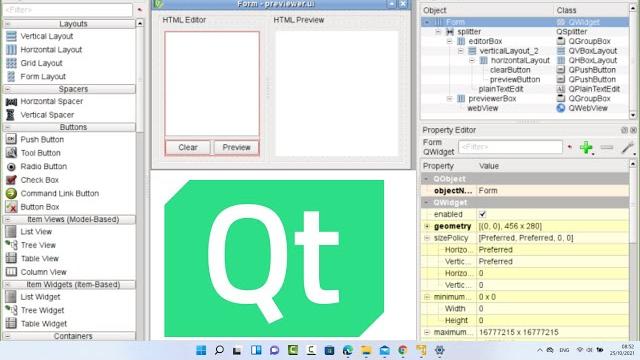Select the Tree View widget
This screenshot has width=640, height=360.
point(38,245)
